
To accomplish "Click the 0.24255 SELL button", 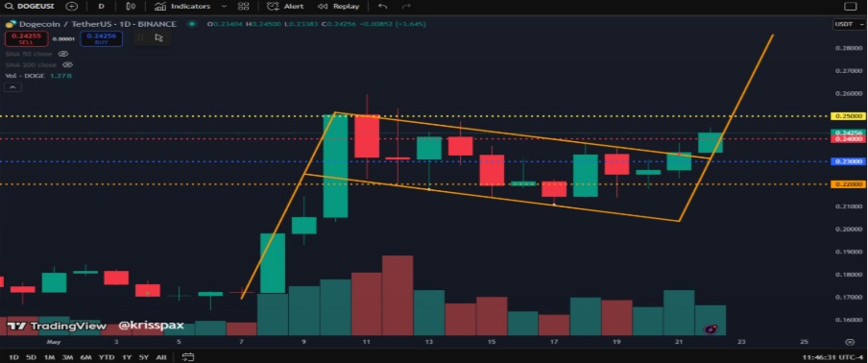I will [26, 38].
